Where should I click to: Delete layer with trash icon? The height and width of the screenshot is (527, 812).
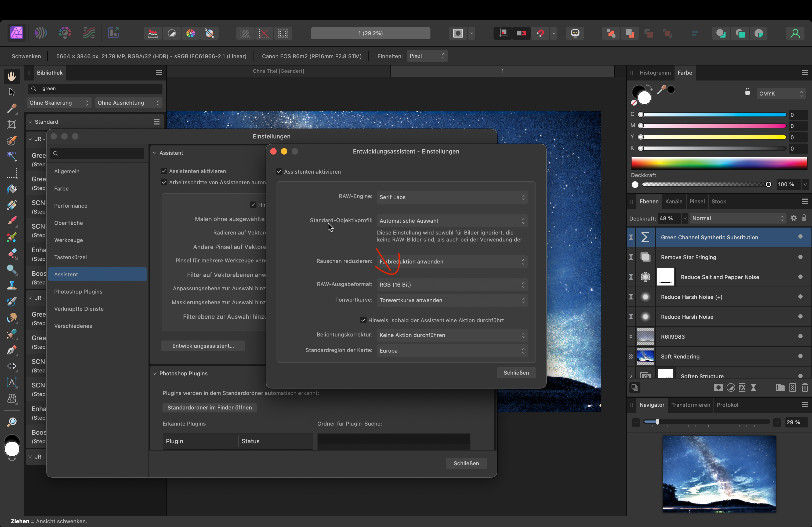click(x=805, y=387)
